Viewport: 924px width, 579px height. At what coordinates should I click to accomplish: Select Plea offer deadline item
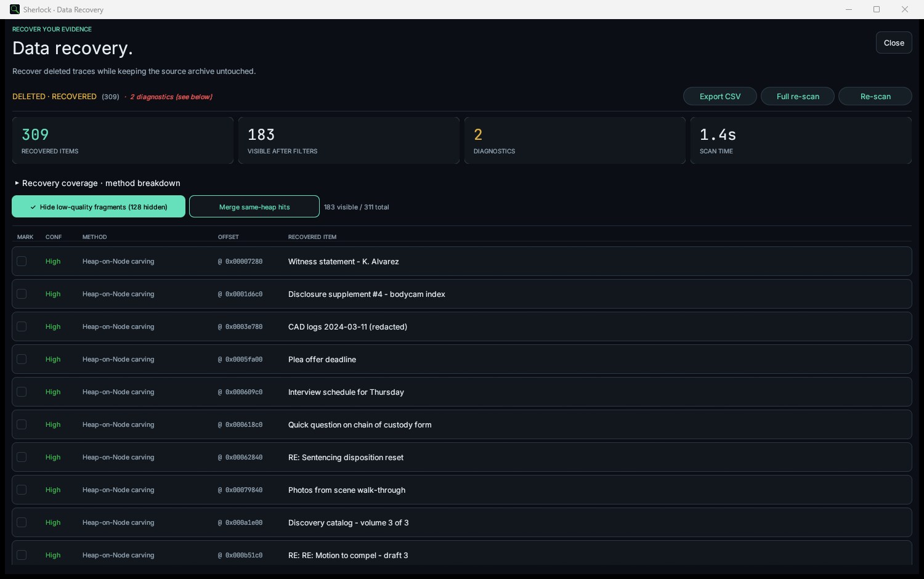[x=322, y=359]
